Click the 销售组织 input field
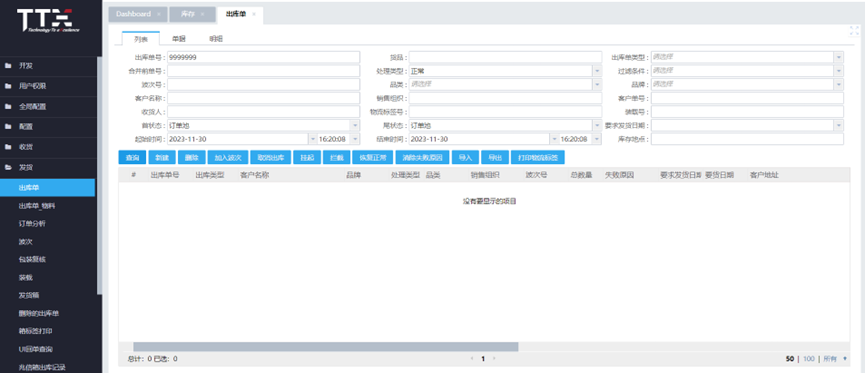Viewport: 865px width, 373px height. (x=505, y=98)
